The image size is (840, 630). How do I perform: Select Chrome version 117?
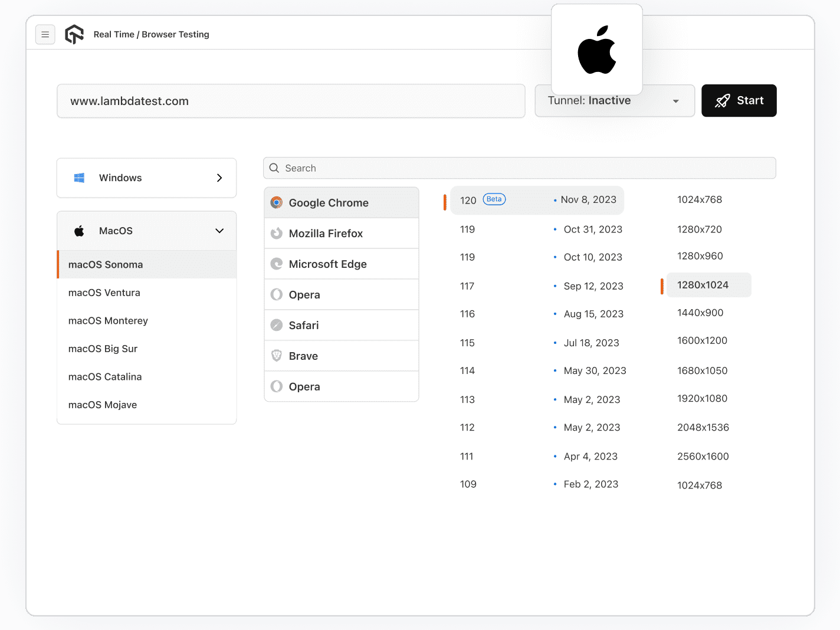(x=467, y=286)
